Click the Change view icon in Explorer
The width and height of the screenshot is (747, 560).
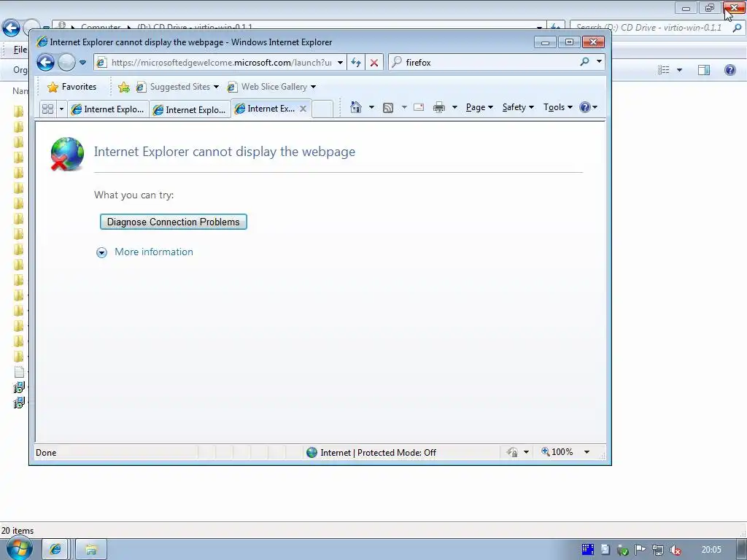click(664, 70)
